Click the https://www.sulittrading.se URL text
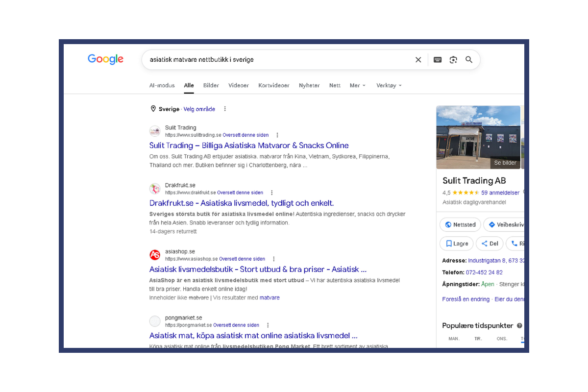The height and width of the screenshot is (392, 588). 193,135
